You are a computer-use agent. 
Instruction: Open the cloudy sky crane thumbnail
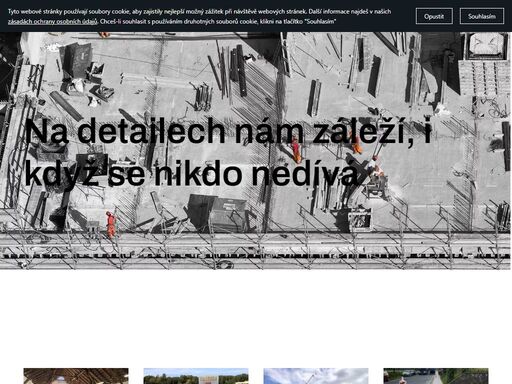coord(316,376)
